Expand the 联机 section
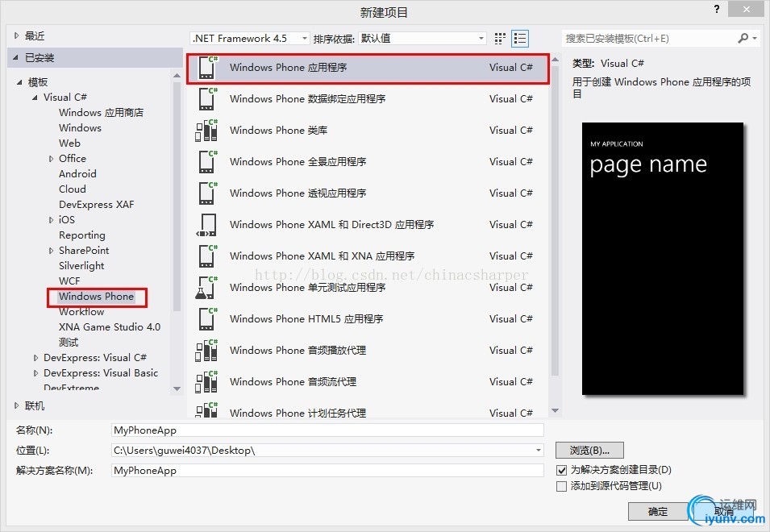Viewport: 770px width, 532px height. point(17,406)
